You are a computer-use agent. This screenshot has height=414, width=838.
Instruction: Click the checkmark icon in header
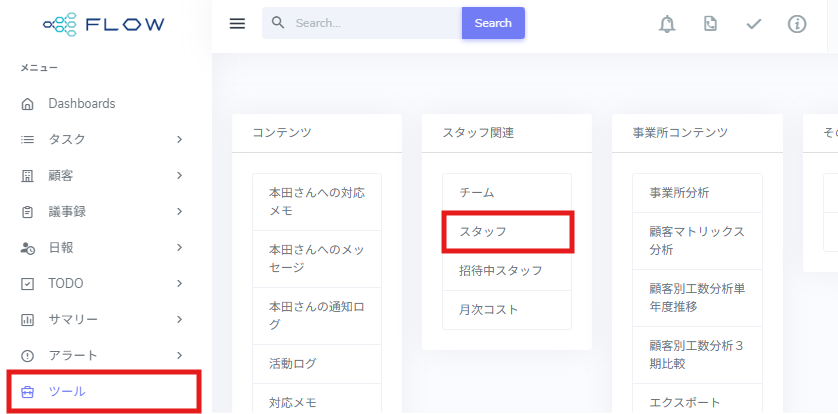coord(754,24)
